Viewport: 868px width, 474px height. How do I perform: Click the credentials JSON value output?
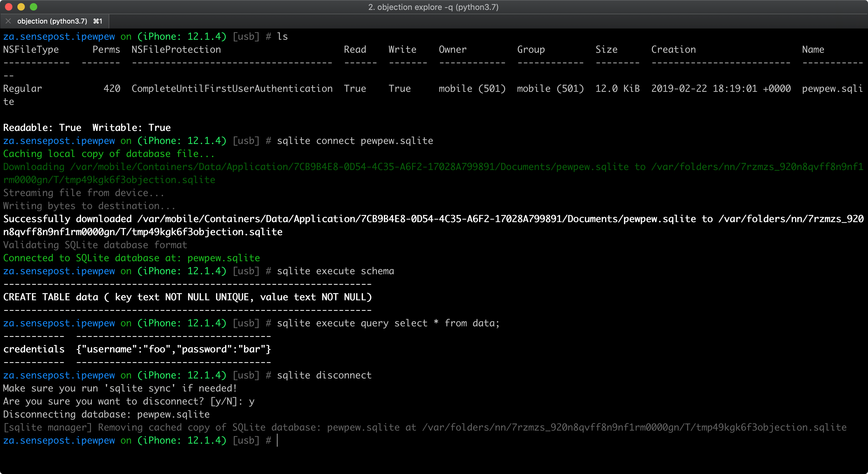pyautogui.click(x=174, y=349)
